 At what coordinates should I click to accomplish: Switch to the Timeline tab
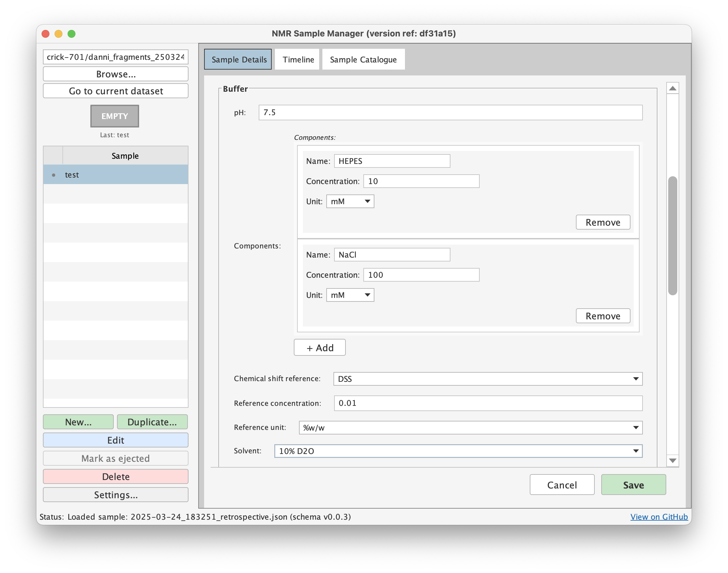coord(296,59)
